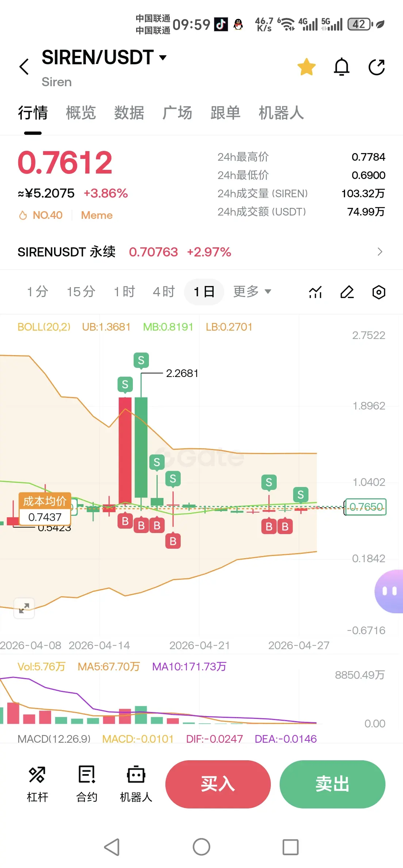Switch to the 广场 tab

177,113
